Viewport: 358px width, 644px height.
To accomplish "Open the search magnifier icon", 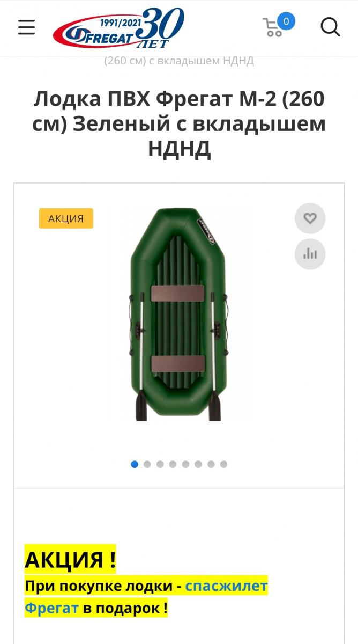I will (330, 27).
